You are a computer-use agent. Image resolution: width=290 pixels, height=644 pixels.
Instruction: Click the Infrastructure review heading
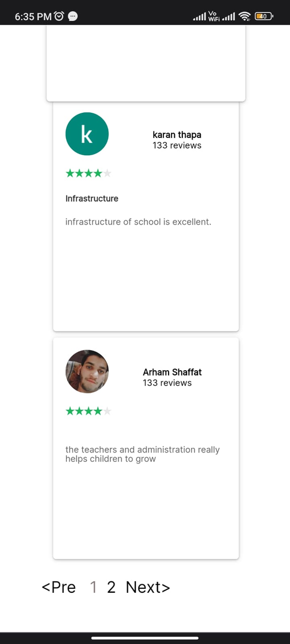coord(91,199)
